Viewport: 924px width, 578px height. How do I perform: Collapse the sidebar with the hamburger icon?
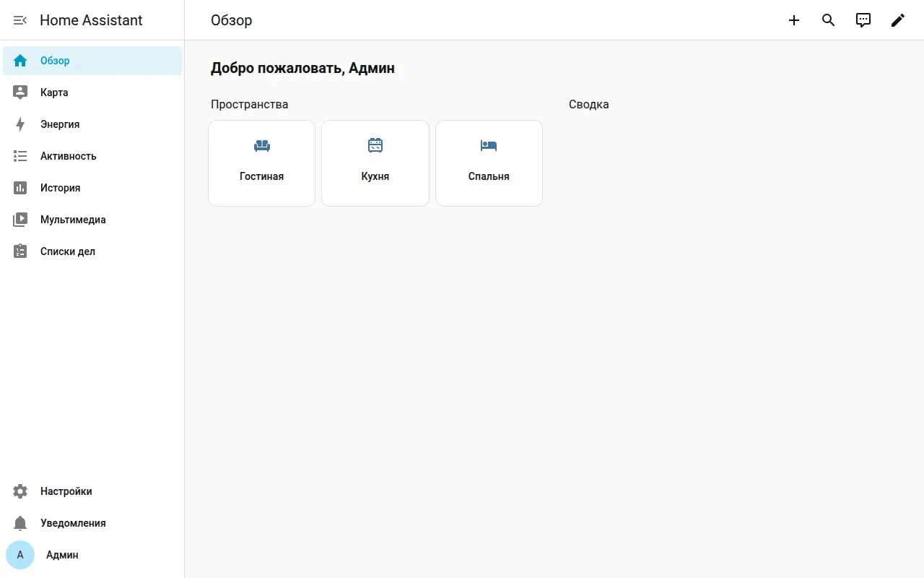click(x=20, y=20)
